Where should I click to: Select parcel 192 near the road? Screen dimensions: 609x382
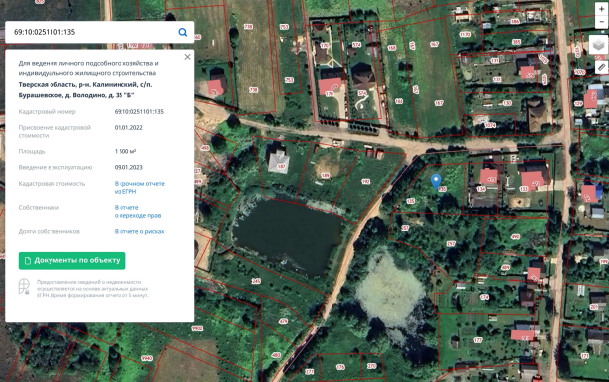[365, 181]
